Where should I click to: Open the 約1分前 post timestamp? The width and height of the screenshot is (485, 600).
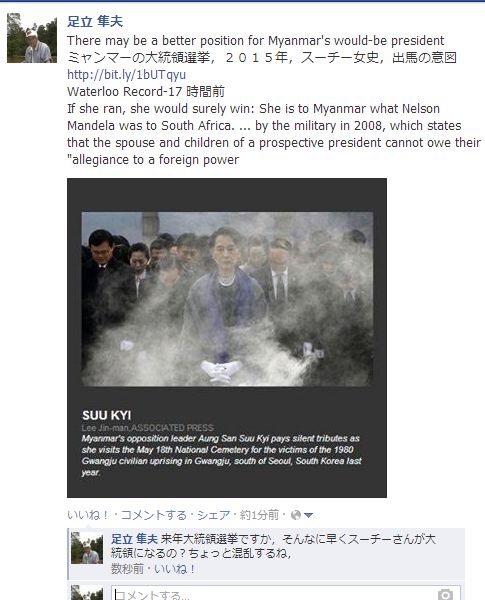pyautogui.click(x=260, y=515)
